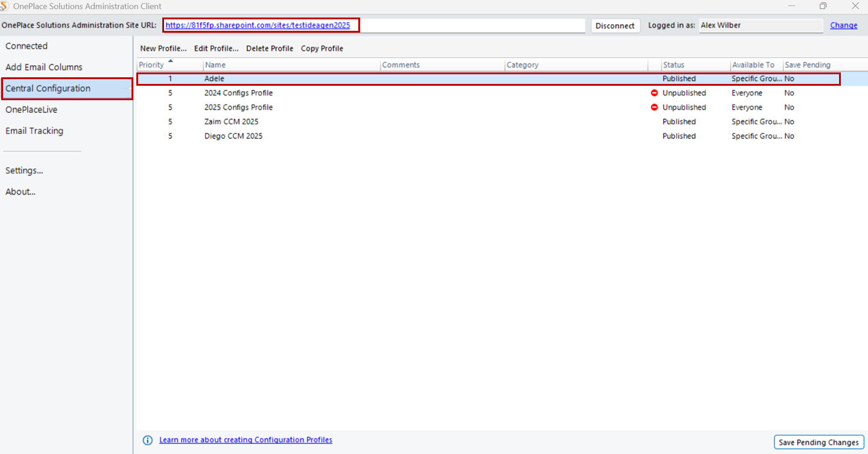Click red unpublished icon for 2024 Configs Profile
The width and height of the screenshot is (868, 454).
654,93
